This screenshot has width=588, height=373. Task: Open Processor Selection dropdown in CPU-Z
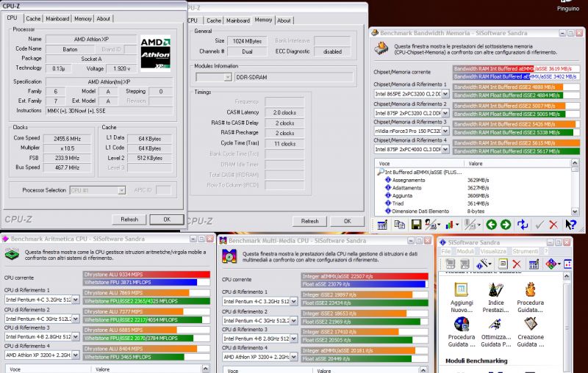[121, 190]
